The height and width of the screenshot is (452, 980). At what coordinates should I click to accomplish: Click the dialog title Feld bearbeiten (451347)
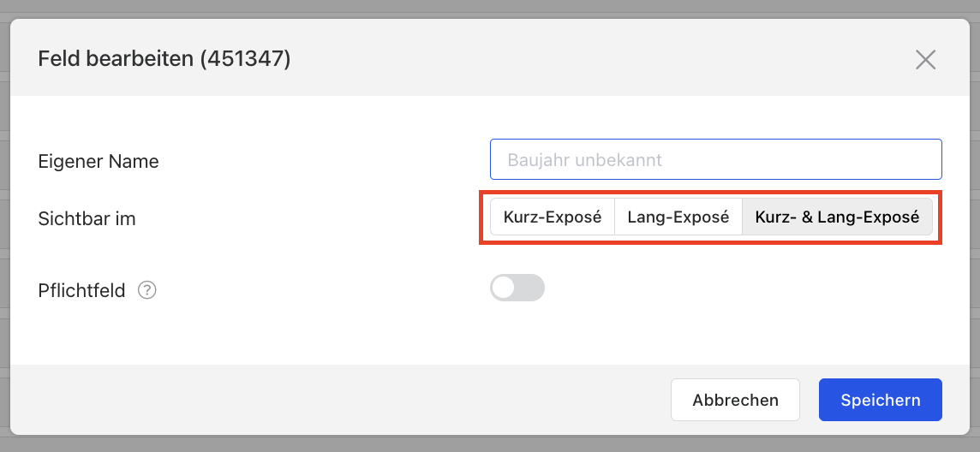pos(164,59)
